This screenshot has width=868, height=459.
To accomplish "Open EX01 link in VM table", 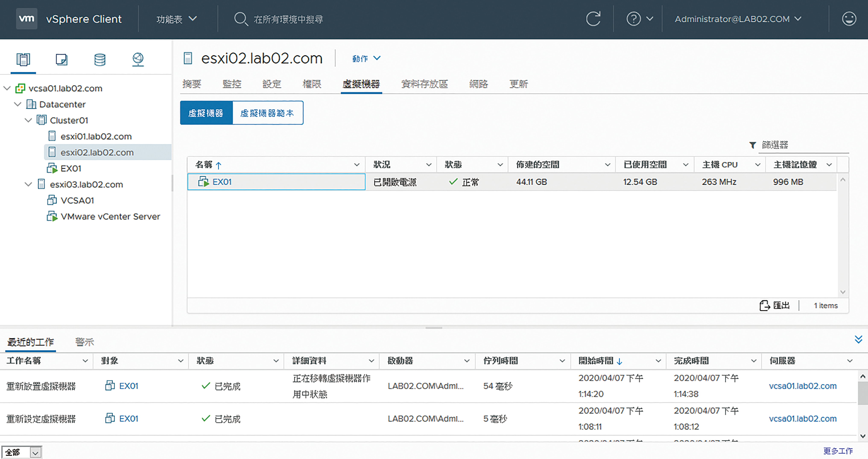I will click(222, 182).
